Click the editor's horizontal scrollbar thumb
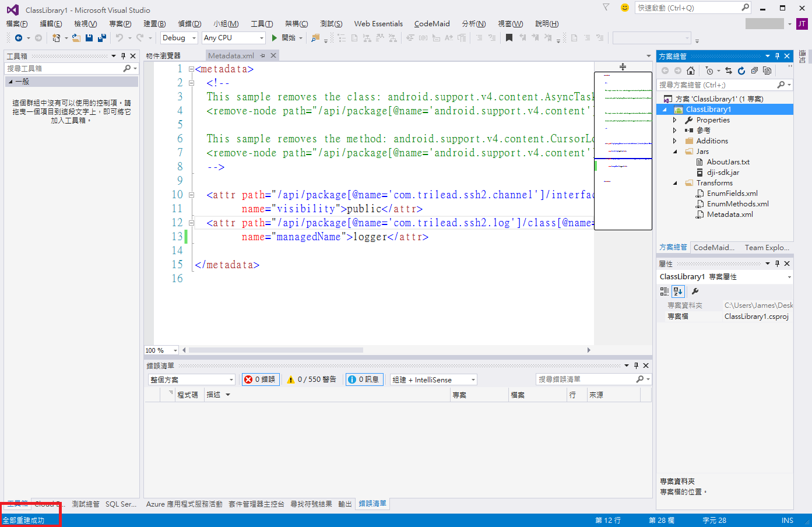Screen dimensions: 812x527 point(276,350)
